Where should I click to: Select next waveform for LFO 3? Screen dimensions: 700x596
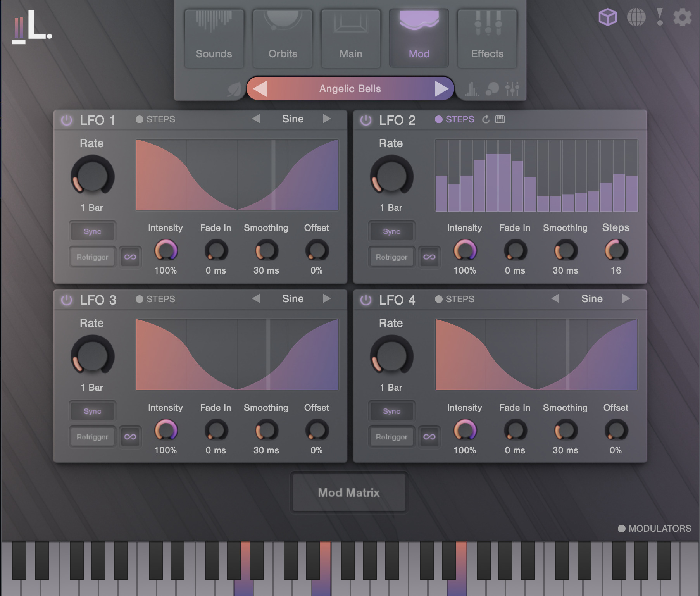327,298
